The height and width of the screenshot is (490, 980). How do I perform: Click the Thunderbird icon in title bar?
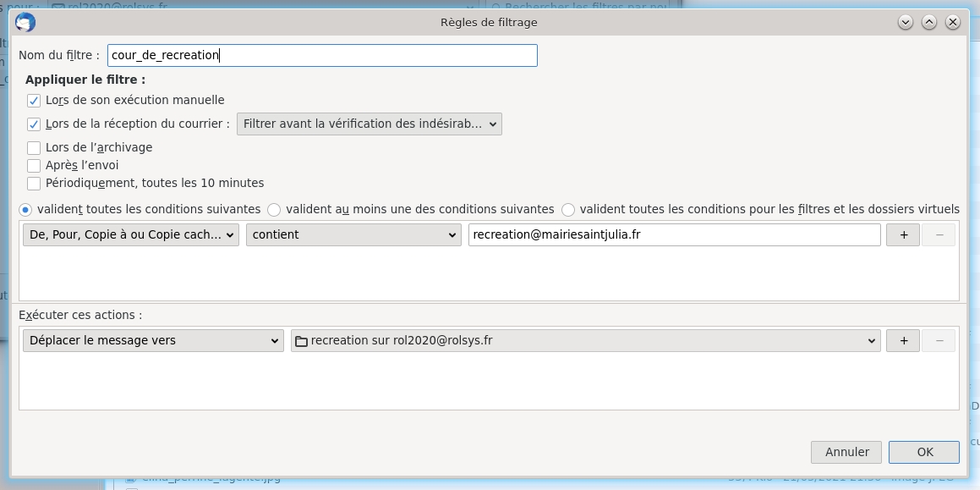pos(25,22)
